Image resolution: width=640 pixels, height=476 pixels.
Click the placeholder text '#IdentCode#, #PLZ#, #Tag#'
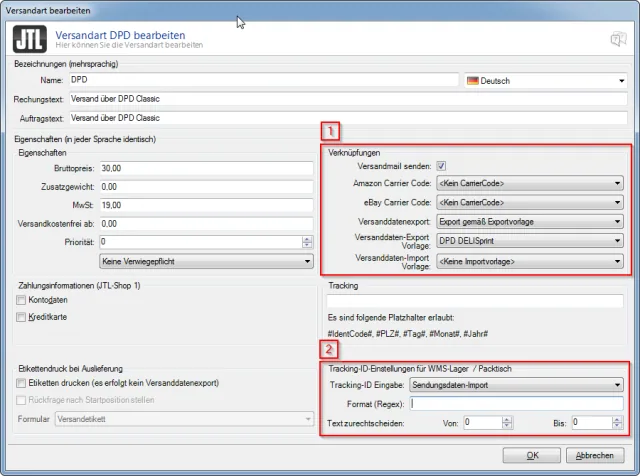tap(376, 334)
